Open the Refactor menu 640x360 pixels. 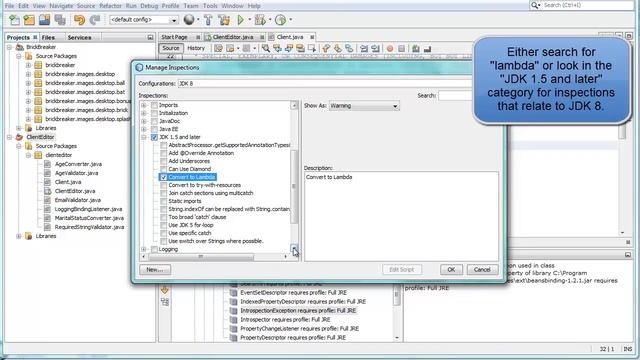tap(110, 6)
